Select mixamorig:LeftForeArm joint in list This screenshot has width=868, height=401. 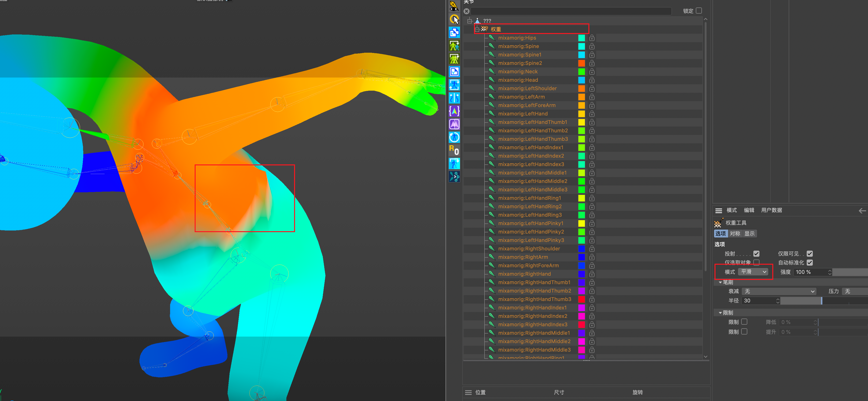(x=527, y=105)
